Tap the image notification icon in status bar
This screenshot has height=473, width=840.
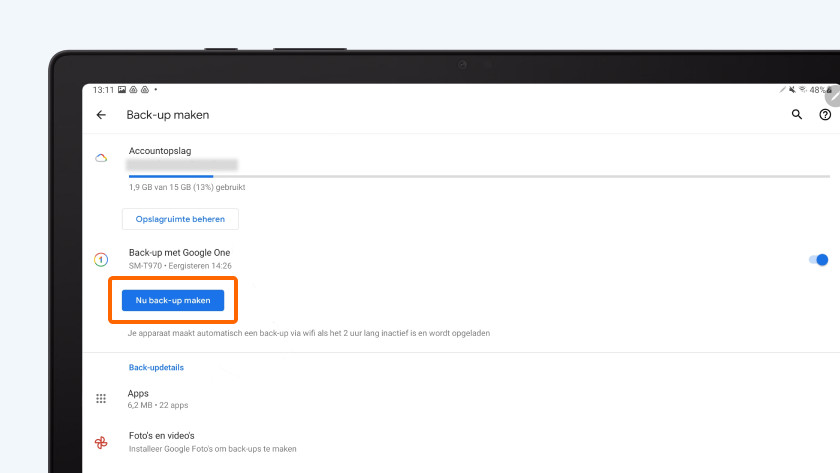tap(122, 89)
